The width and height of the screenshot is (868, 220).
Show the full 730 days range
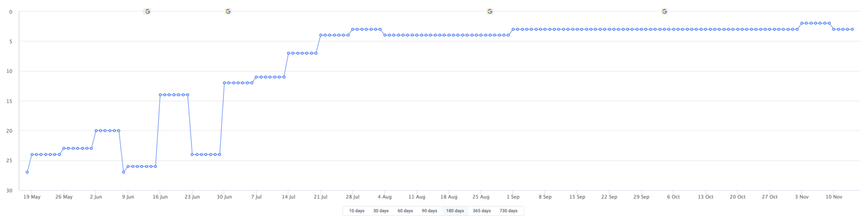click(x=508, y=211)
